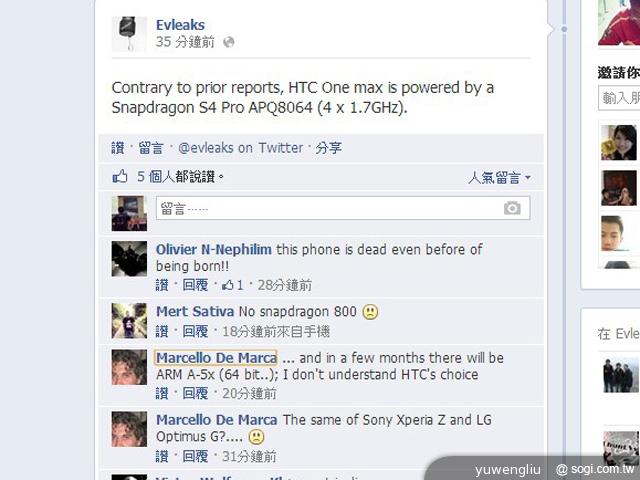Expand the 人氣留言 comment sorting dropdown
Screen dimensions: 640x480
click(499, 178)
